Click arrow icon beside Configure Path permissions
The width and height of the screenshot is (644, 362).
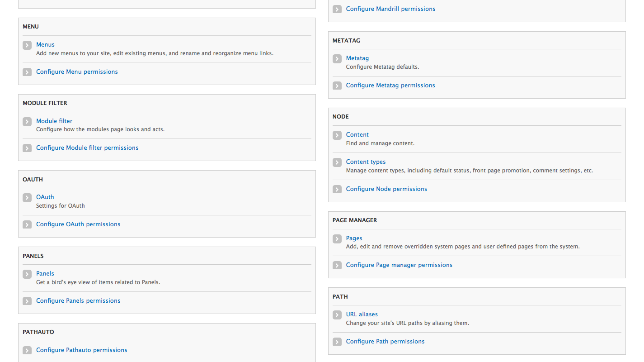(337, 342)
